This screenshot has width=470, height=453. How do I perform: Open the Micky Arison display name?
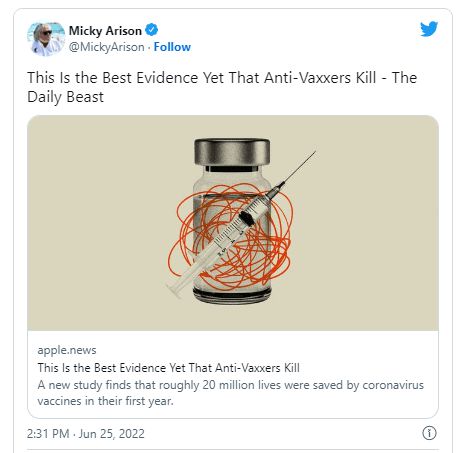[105, 31]
